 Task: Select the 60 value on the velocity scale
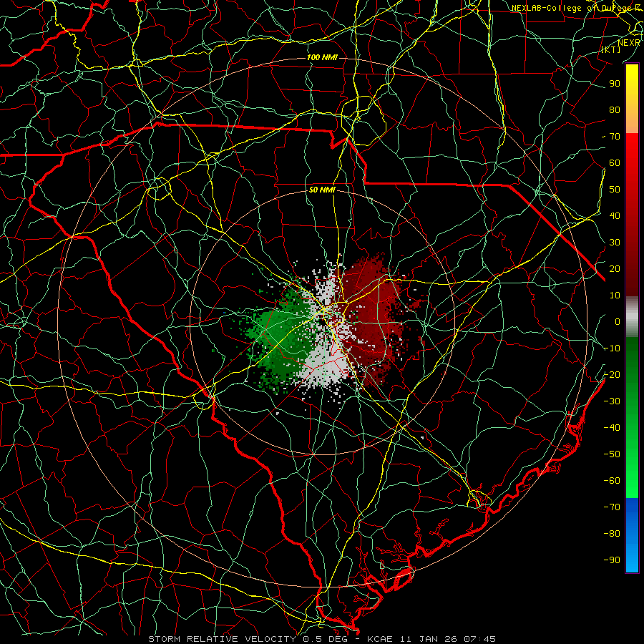[x=615, y=163]
